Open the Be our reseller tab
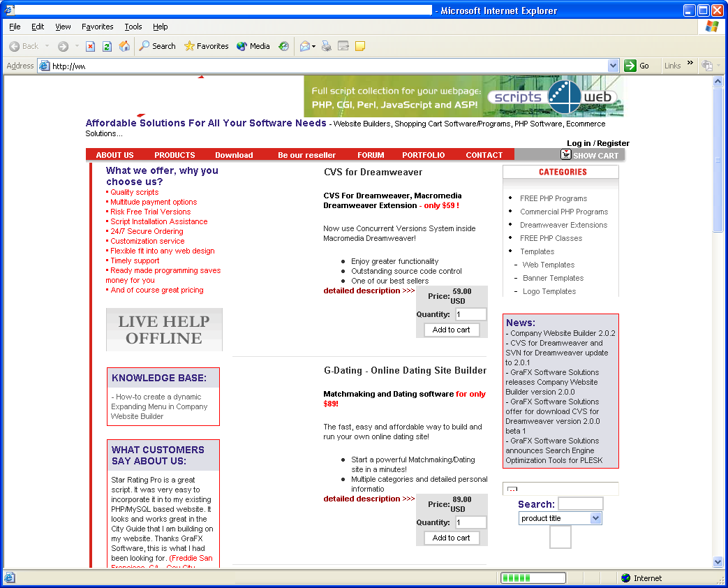The width and height of the screenshot is (728, 588). [x=307, y=155]
